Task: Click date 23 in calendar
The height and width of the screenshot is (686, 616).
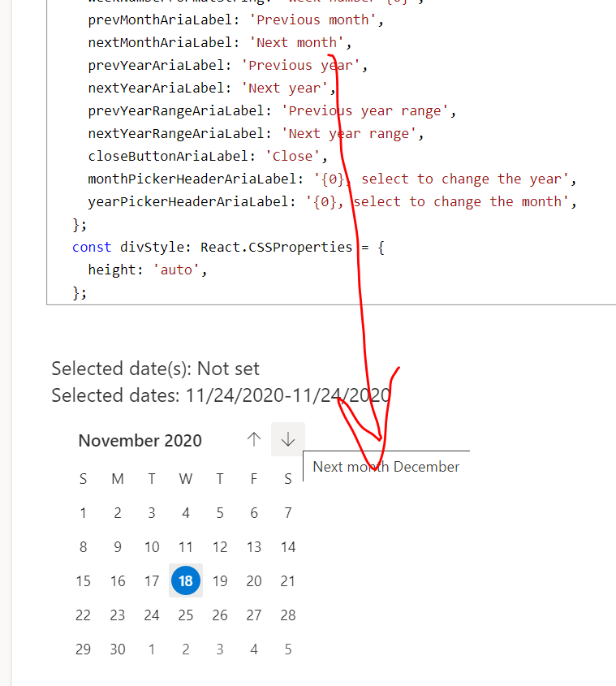Action: click(117, 615)
